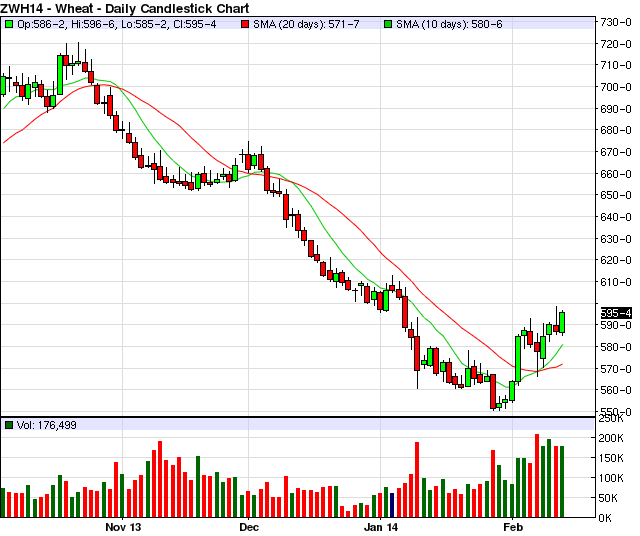Click the 'Nov 13' date axis label
Image resolution: width=640 pixels, height=536 pixels.
[x=123, y=527]
